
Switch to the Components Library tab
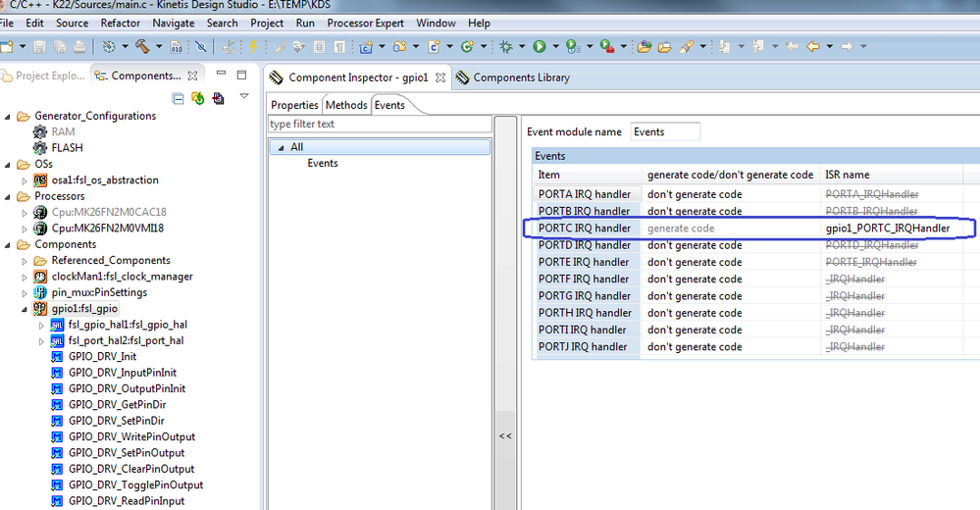tap(514, 77)
